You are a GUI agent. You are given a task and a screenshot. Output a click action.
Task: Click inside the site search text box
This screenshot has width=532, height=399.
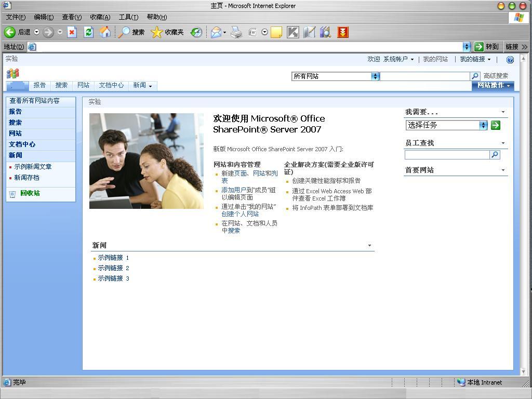(x=425, y=76)
